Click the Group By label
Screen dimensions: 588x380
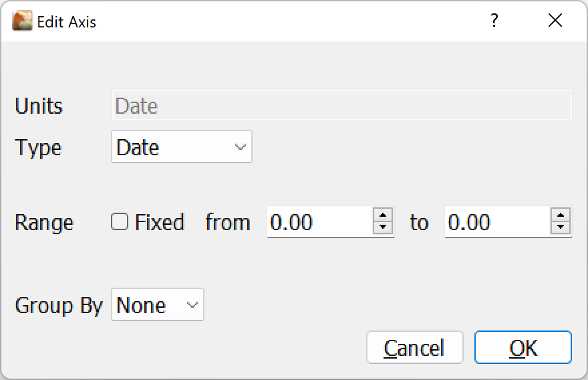point(59,305)
